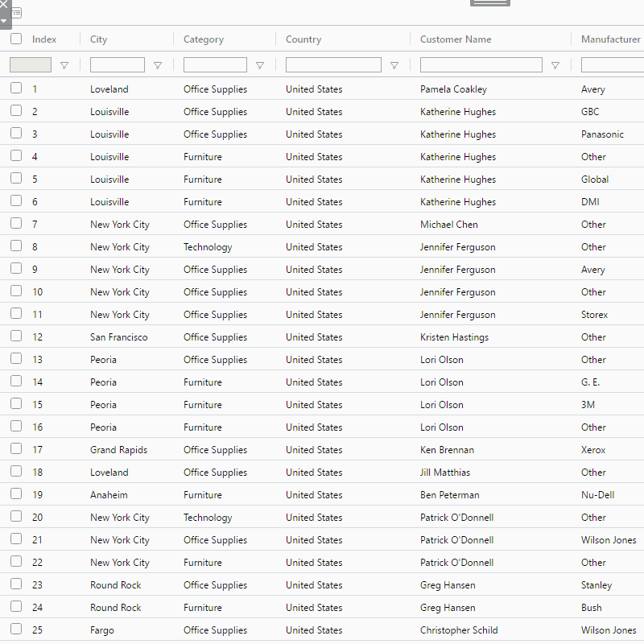Select the checkbox for row 12 San Francisco
The image size is (644, 644).
click(16, 336)
